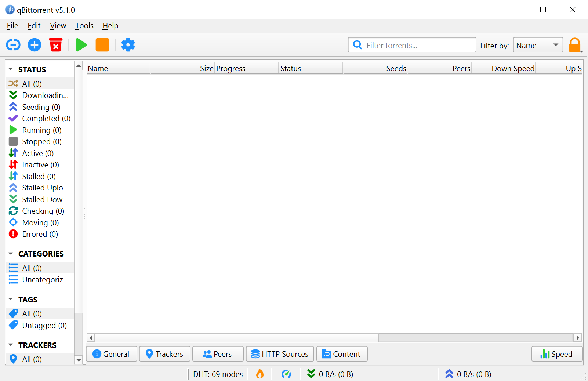The width and height of the screenshot is (588, 381).
Task: Open the Filter by Name dropdown
Action: [x=538, y=45]
